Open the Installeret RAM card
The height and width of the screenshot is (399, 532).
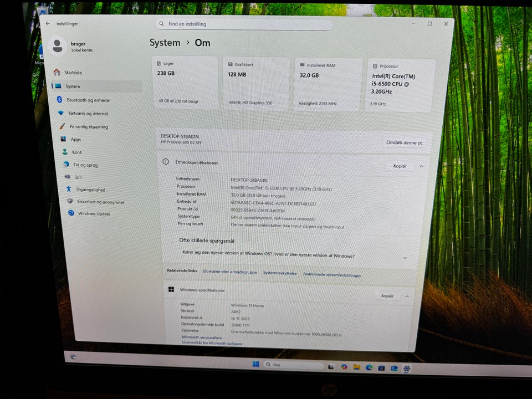(327, 84)
